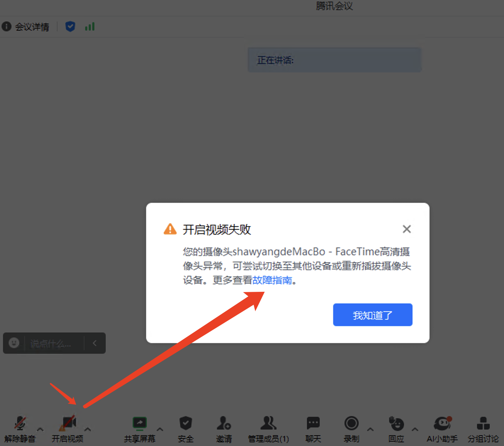Collapse the quick chat bar arrow

point(95,343)
